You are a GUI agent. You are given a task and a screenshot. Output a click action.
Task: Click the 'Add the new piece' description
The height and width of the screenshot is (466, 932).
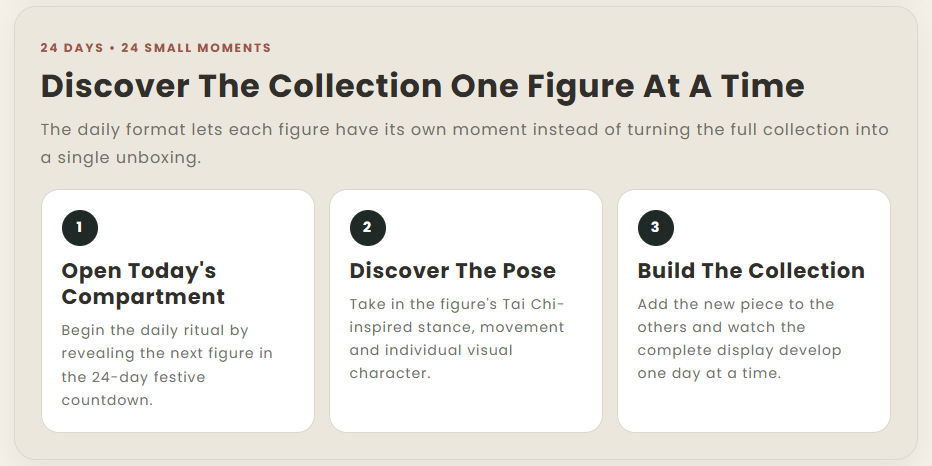click(739, 339)
